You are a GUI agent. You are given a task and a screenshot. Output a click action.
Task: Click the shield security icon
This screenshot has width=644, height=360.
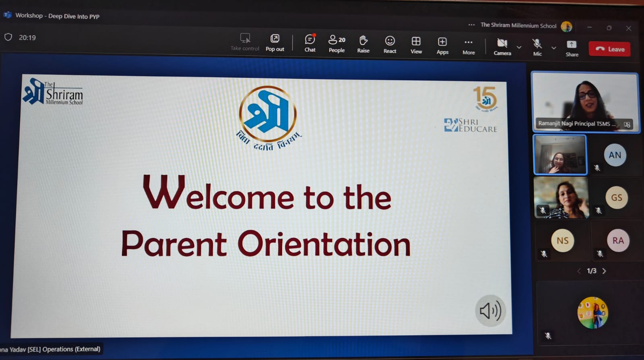(8, 37)
